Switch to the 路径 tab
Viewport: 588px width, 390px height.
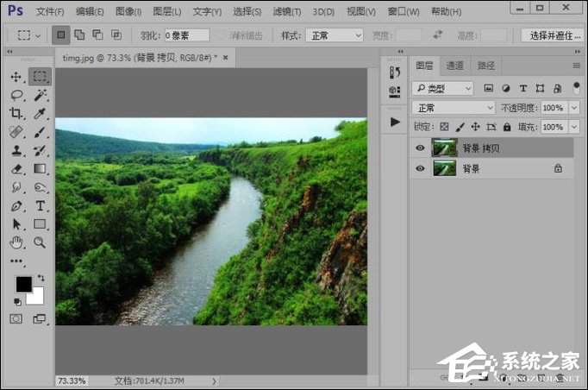tap(486, 66)
